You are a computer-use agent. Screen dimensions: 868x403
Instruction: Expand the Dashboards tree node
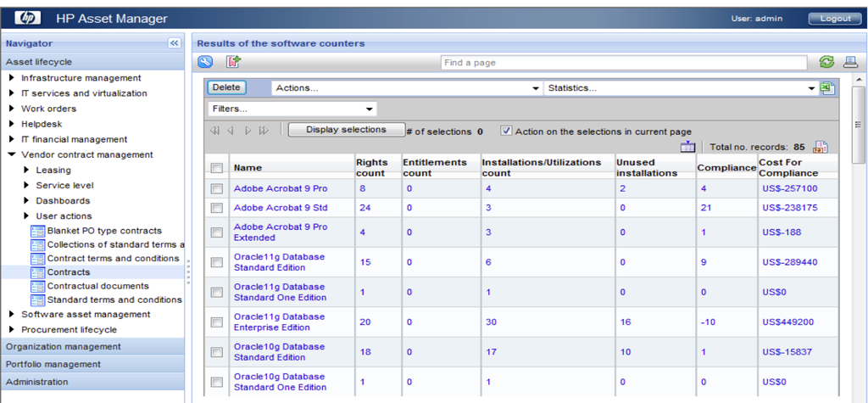(26, 201)
